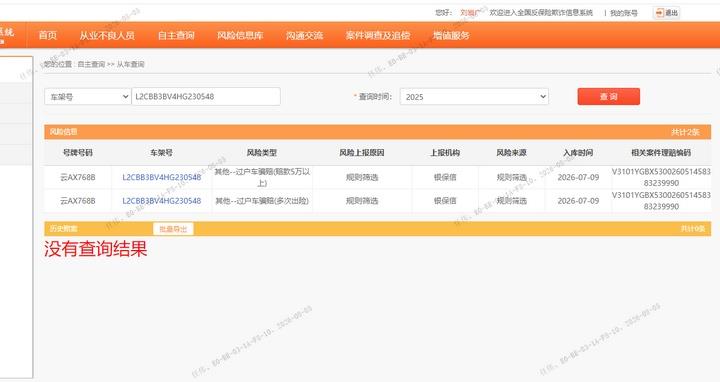Image resolution: width=720 pixels, height=382 pixels.
Task: Click the red 查询 search button
Action: [x=608, y=96]
